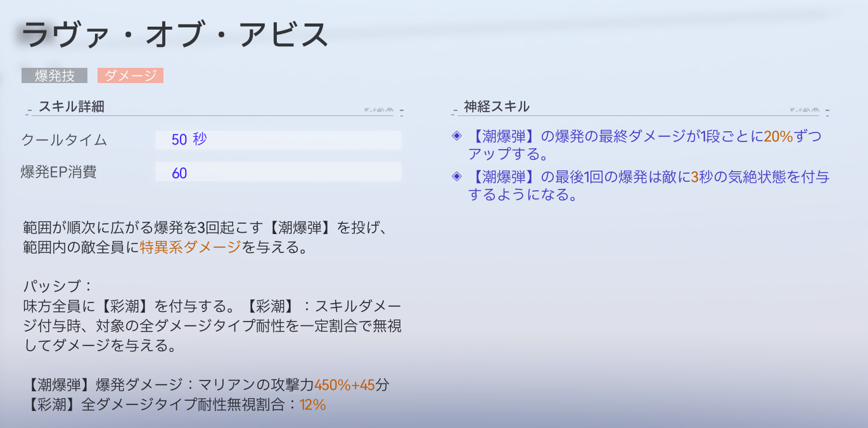This screenshot has height=428, width=868.
Task: Click the ornament icon right of 神経スキル header
Action: 805,110
